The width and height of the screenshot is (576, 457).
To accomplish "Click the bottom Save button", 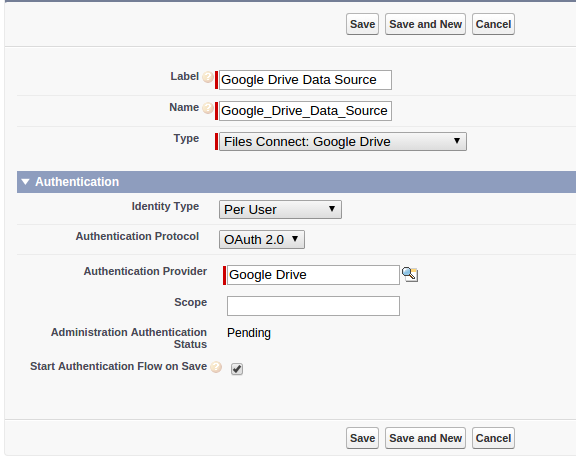I will [x=362, y=438].
